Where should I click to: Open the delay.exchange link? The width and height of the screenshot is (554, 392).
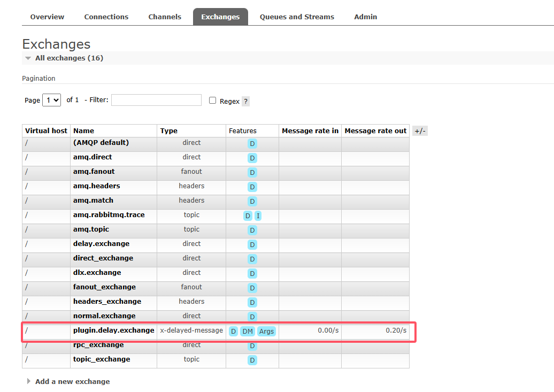(101, 243)
